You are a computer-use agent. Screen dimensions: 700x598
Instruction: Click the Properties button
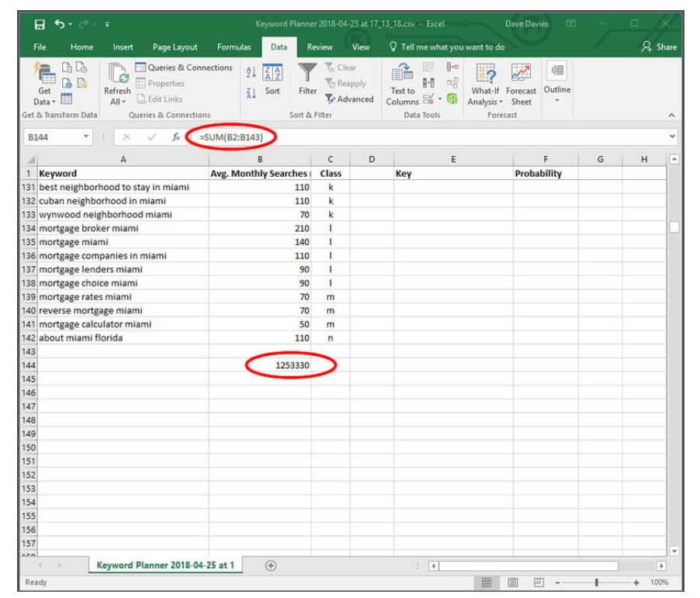pos(161,84)
